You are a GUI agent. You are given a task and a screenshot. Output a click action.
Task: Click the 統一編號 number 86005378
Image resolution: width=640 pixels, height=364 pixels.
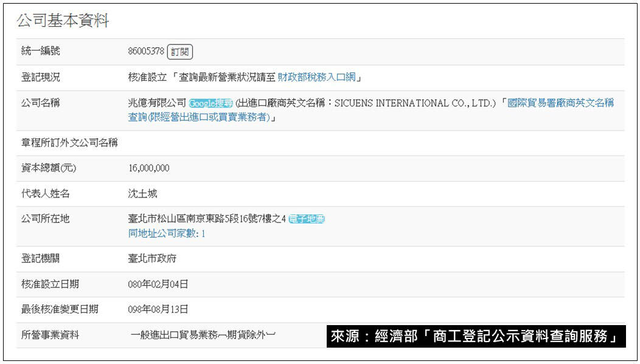click(146, 52)
